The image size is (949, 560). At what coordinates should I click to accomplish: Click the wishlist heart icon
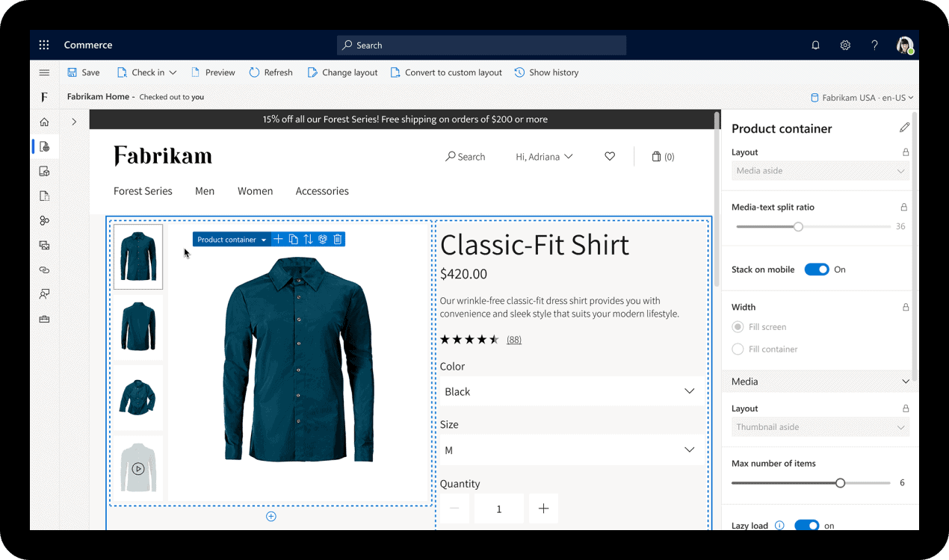pyautogui.click(x=610, y=157)
